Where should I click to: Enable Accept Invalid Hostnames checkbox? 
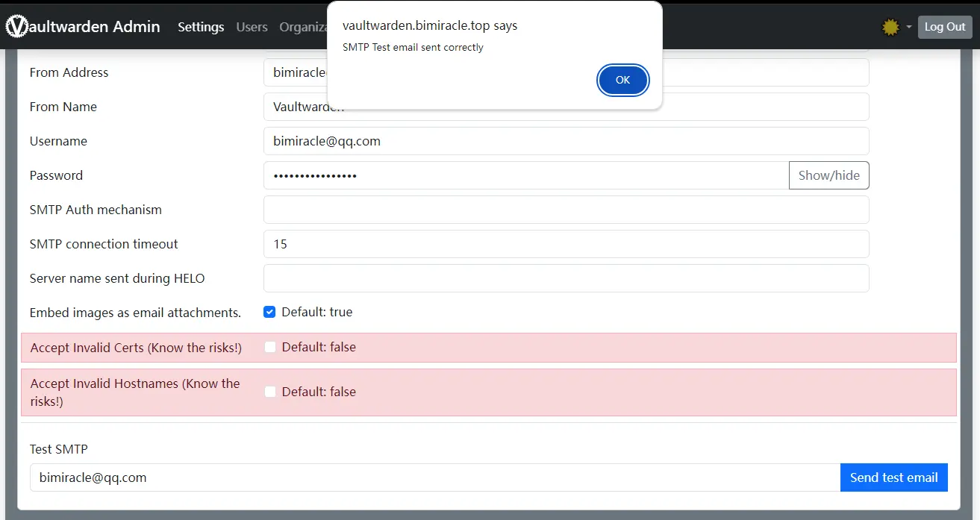pyautogui.click(x=270, y=392)
